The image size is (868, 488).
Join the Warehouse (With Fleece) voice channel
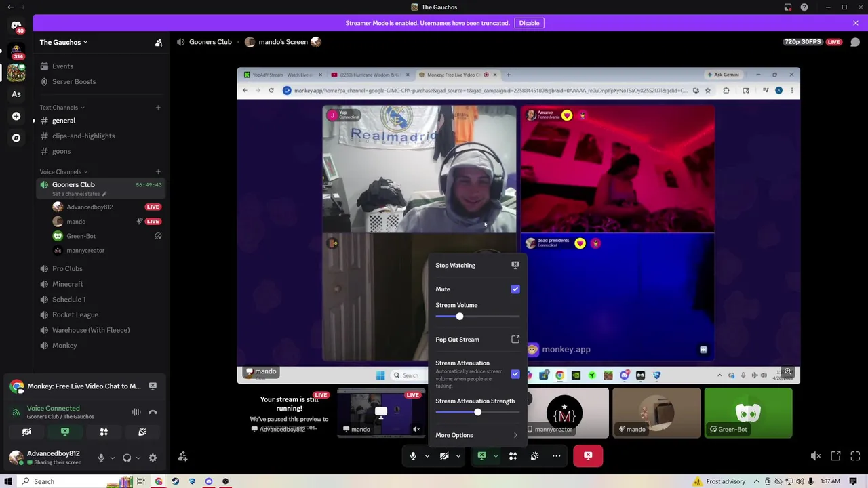tap(101, 330)
